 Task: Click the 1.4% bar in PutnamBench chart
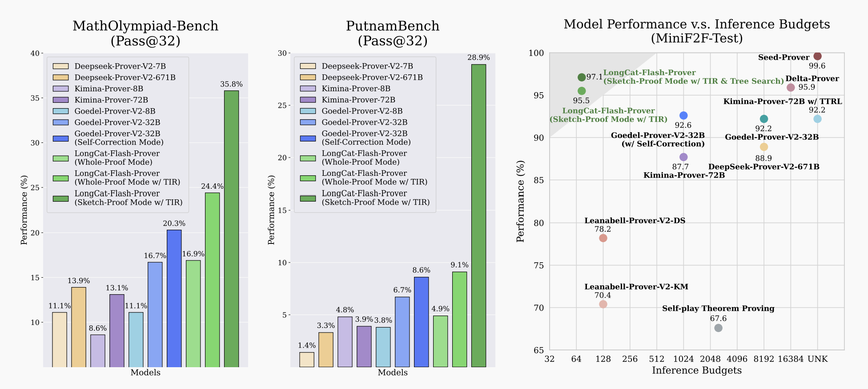coord(306,360)
